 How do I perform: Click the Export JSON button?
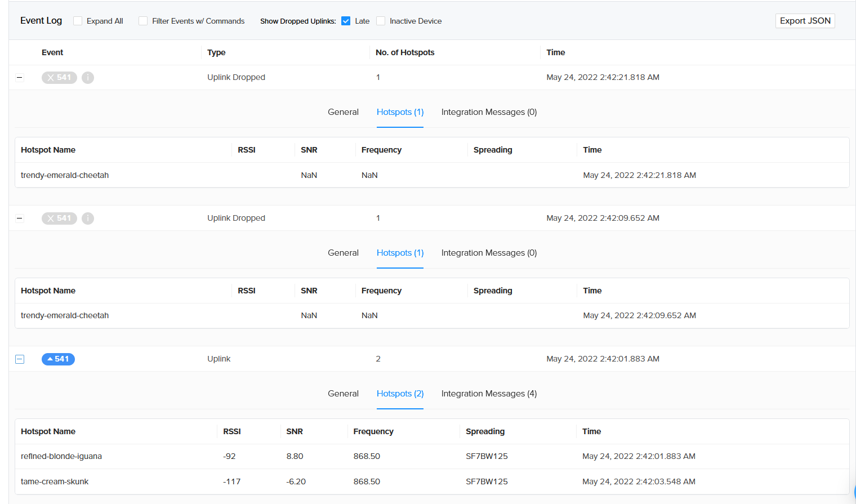805,20
